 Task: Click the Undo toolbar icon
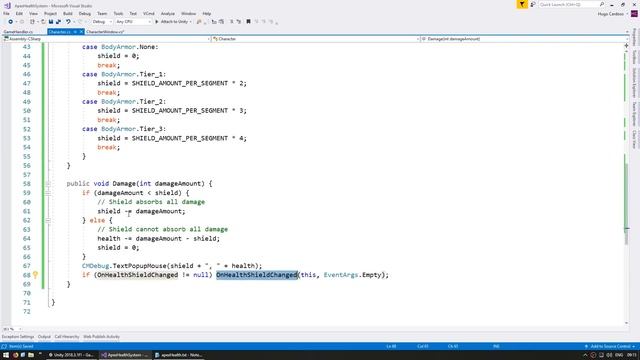68,22
